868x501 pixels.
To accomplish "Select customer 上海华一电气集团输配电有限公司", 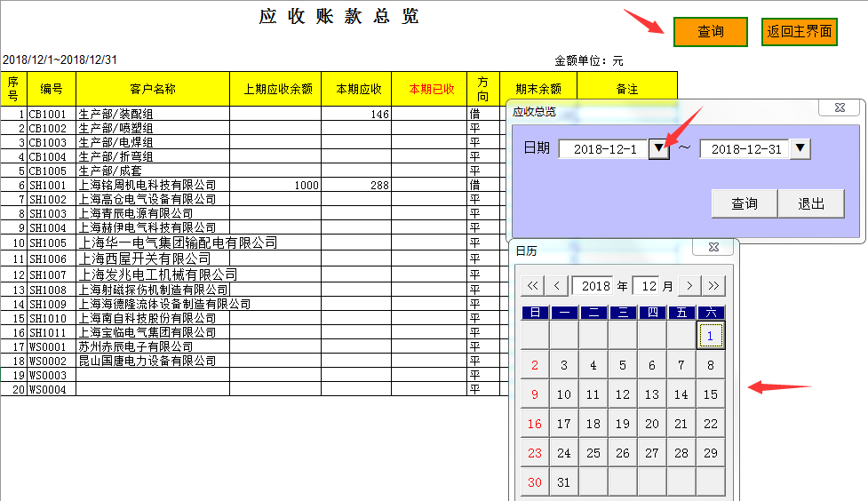I will pyautogui.click(x=178, y=243).
